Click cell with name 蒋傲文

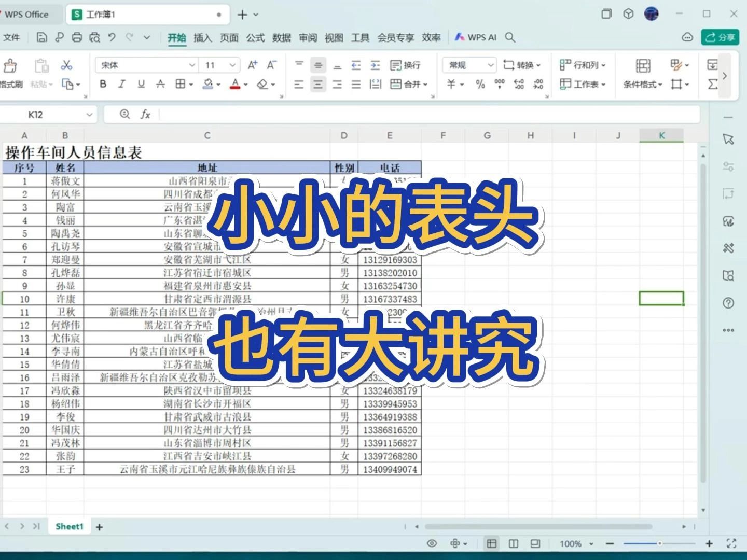tap(65, 181)
